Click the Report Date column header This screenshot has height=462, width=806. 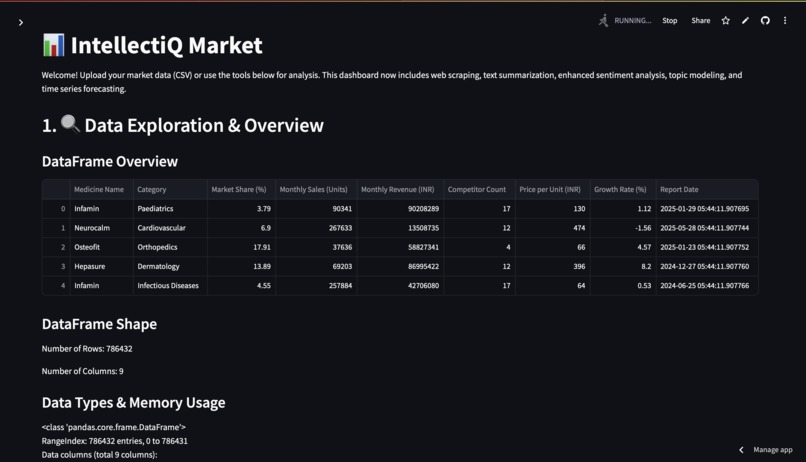point(707,189)
